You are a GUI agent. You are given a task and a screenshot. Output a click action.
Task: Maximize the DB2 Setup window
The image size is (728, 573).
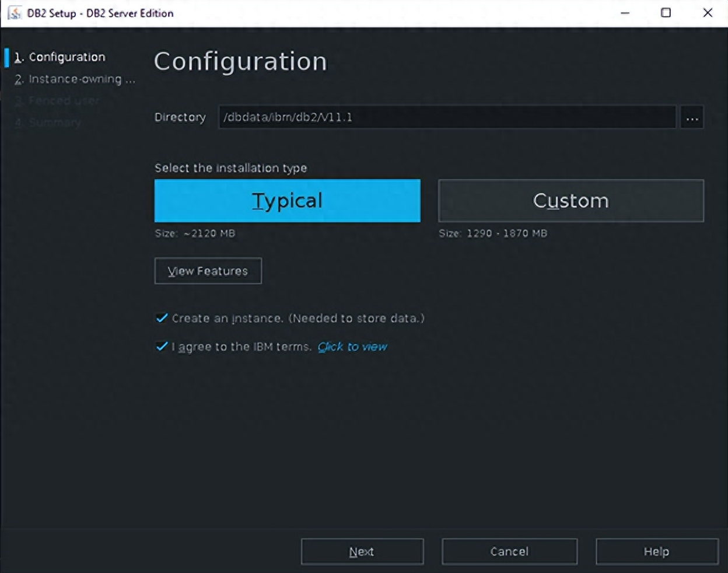[666, 13]
